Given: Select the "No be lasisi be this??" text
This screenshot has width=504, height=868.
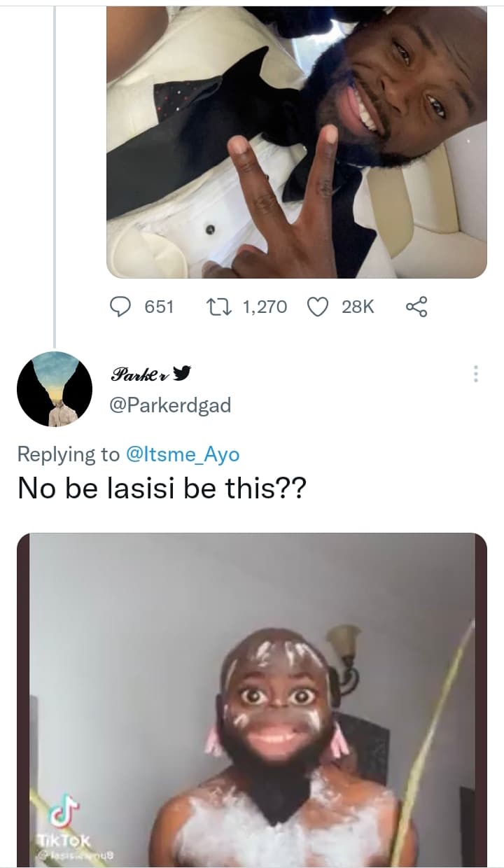Looking at the screenshot, I should coord(161,488).
